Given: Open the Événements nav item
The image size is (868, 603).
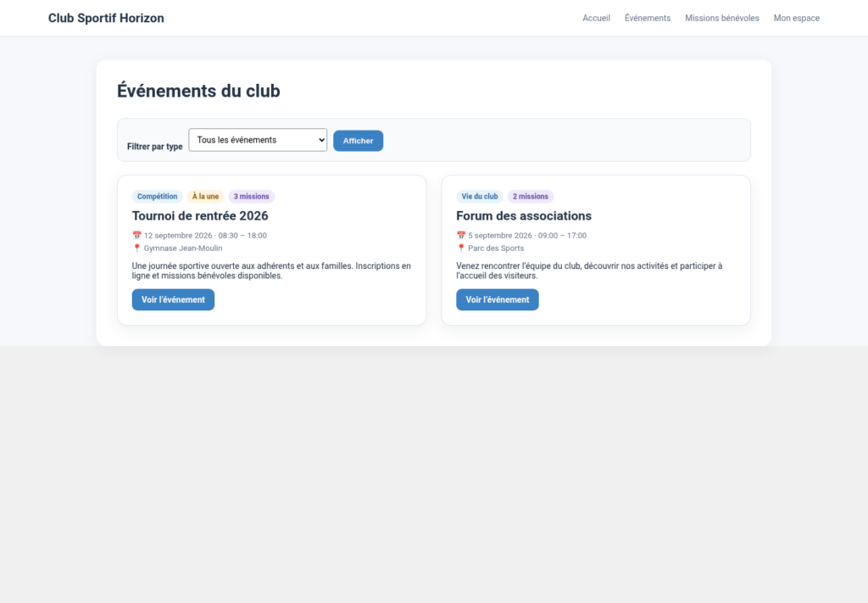Looking at the screenshot, I should coord(647,19).
